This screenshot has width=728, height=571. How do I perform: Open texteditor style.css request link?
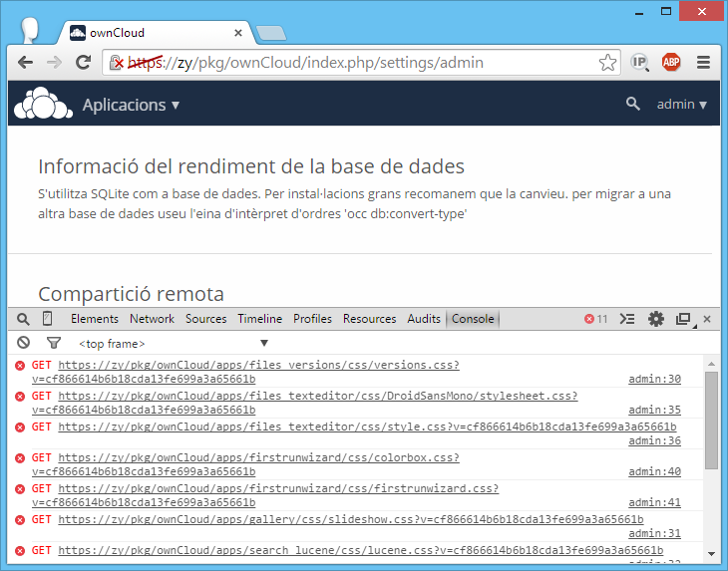pos(367,427)
